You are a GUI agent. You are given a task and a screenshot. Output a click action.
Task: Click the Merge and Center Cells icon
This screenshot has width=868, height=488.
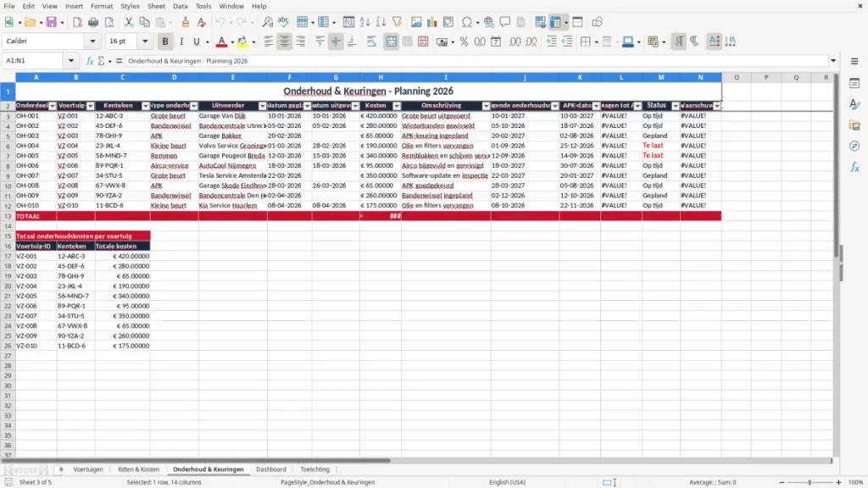pyautogui.click(x=391, y=42)
